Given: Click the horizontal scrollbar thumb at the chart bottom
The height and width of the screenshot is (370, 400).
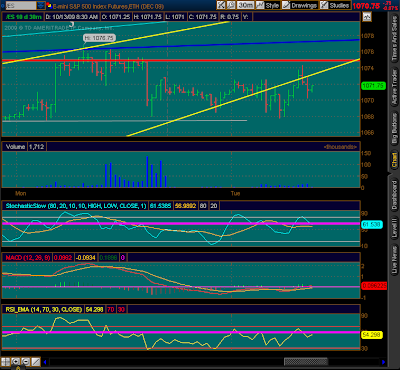Looking at the screenshot, I should pyautogui.click(x=306, y=362).
